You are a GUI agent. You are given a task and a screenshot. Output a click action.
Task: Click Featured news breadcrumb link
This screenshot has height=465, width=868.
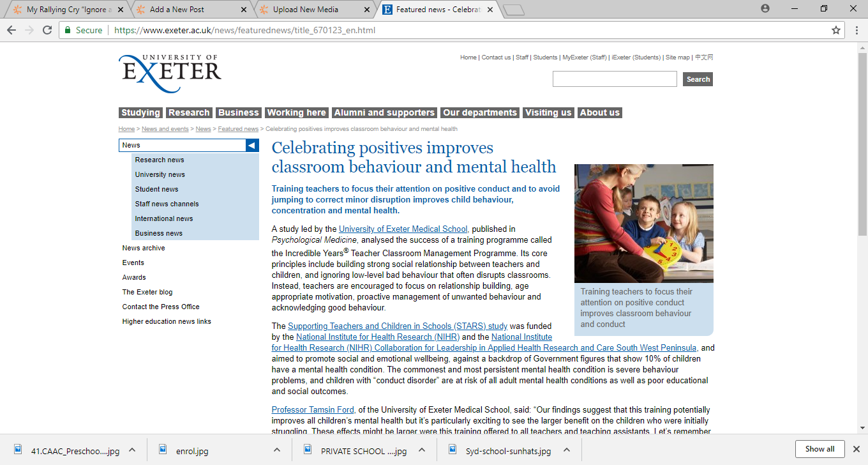point(238,129)
